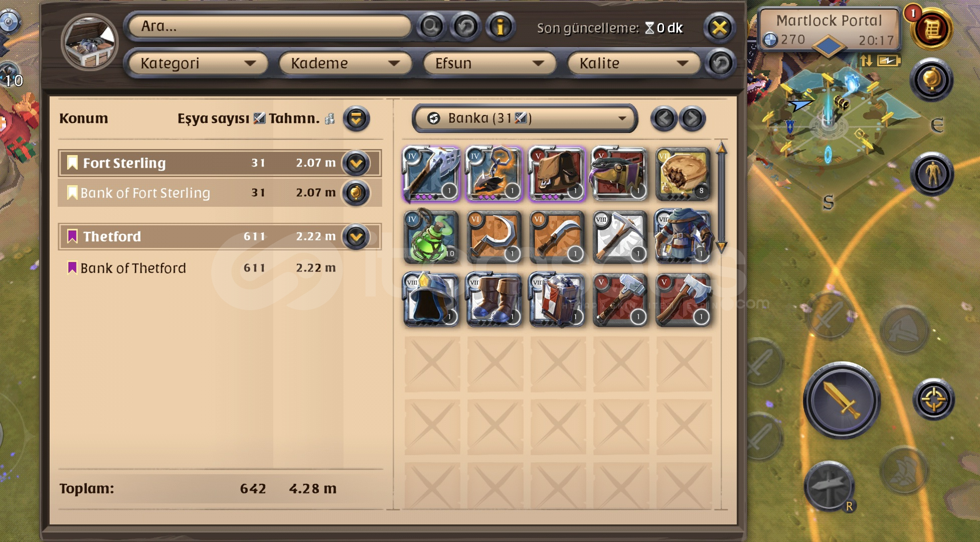Image resolution: width=980 pixels, height=542 pixels.
Task: Collapse the Thetford location group
Action: pos(356,236)
